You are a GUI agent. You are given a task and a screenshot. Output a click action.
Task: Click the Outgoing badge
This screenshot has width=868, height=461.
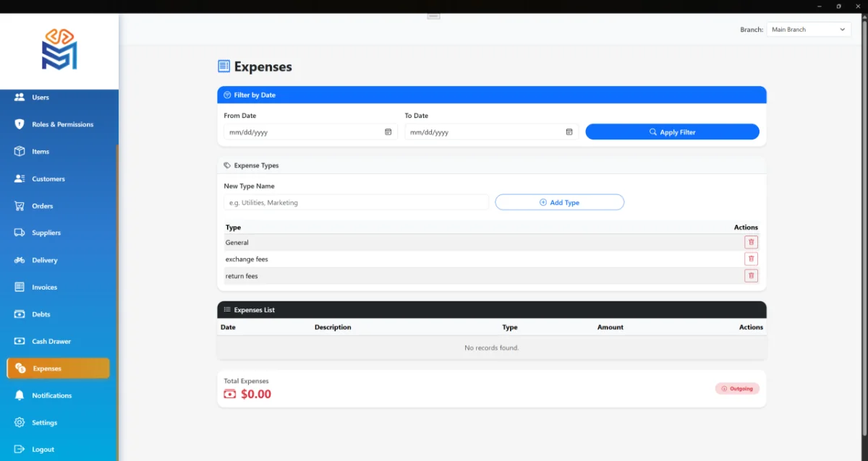click(737, 389)
